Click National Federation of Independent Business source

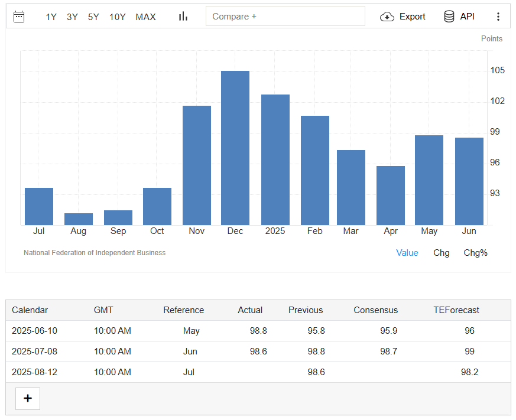coord(95,253)
